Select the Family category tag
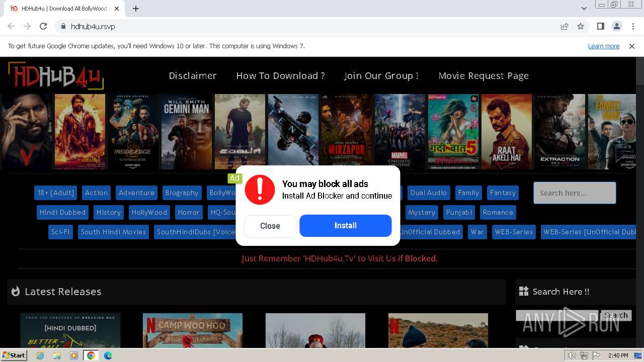The height and width of the screenshot is (362, 644). (x=468, y=193)
